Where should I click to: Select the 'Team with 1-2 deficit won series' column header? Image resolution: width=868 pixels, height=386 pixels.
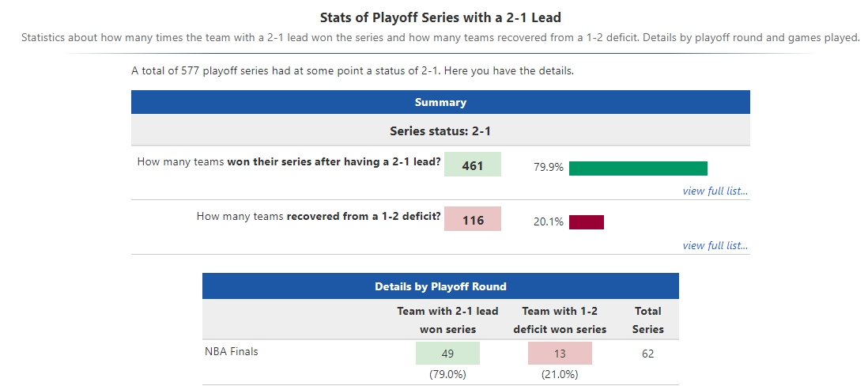pos(560,320)
